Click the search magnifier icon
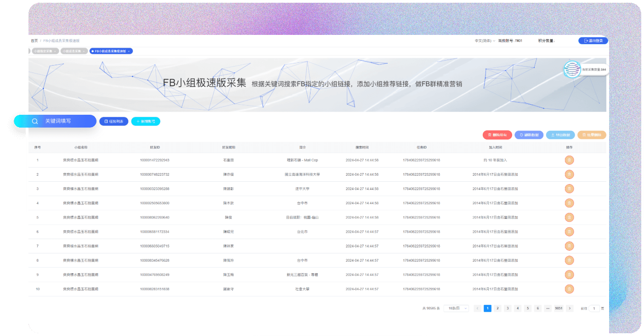 (35, 121)
